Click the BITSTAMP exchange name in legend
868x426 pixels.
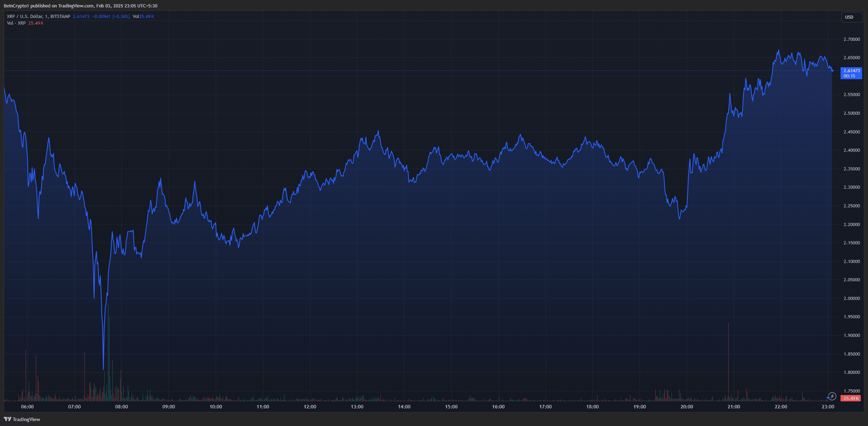[60, 17]
